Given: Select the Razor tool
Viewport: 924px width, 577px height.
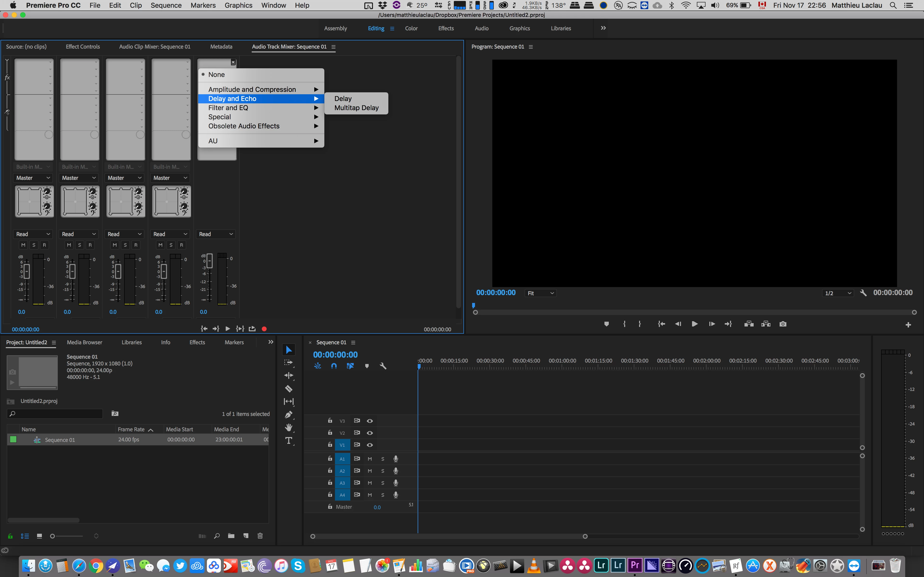Looking at the screenshot, I should [x=289, y=389].
